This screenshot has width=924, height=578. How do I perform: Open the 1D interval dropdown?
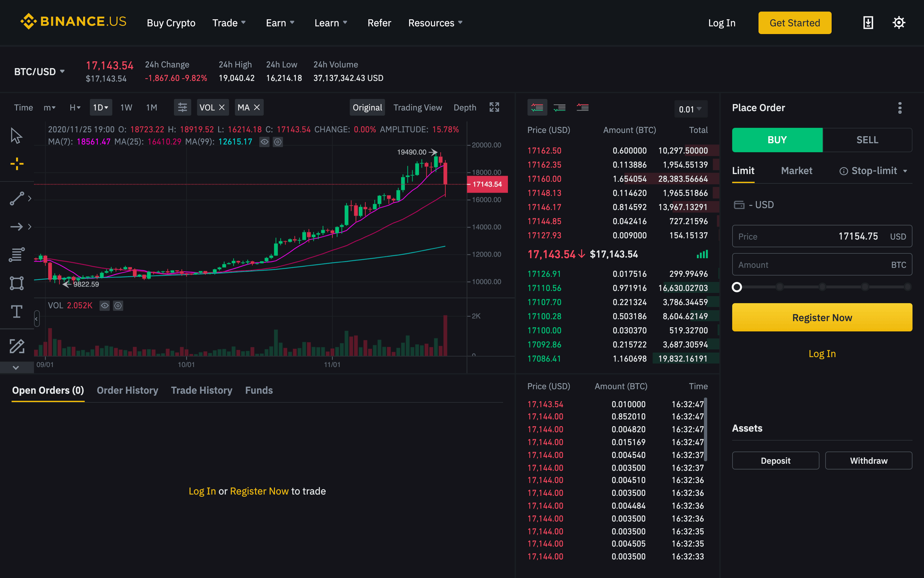coord(101,107)
